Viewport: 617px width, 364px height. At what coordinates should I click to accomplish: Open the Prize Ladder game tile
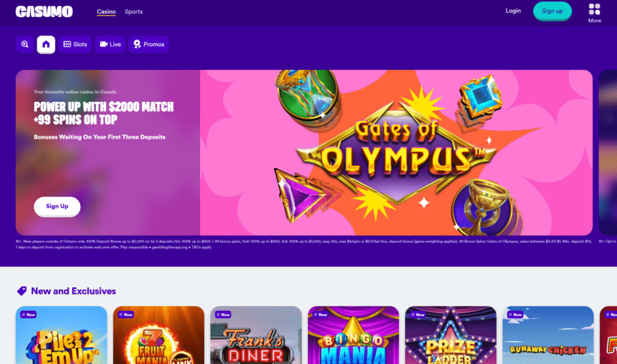(451, 335)
